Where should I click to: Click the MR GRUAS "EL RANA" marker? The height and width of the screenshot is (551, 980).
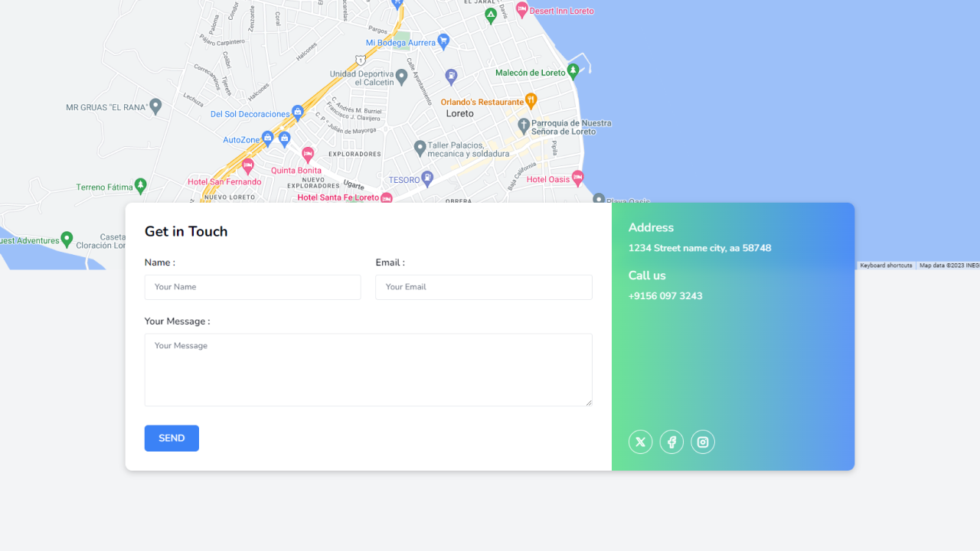point(155,106)
